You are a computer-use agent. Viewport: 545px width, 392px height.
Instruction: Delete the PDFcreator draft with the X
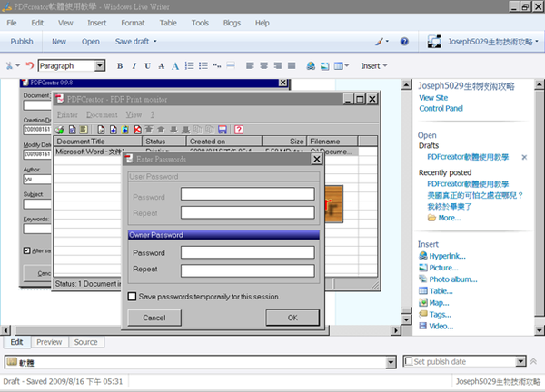point(524,157)
